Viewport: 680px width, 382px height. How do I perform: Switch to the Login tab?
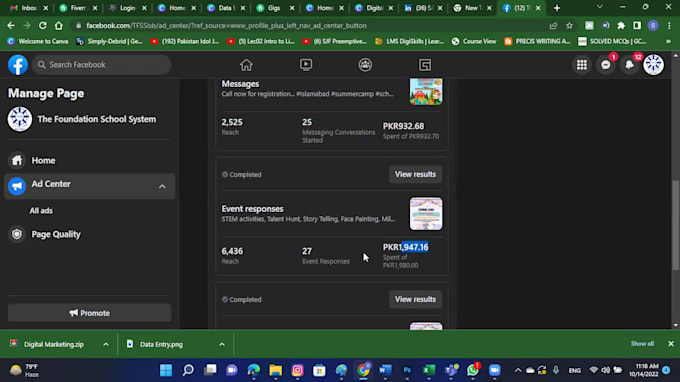click(128, 8)
